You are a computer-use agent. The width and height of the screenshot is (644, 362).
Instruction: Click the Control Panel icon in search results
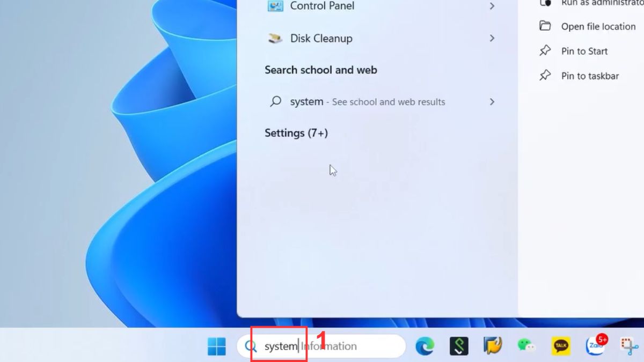click(274, 6)
